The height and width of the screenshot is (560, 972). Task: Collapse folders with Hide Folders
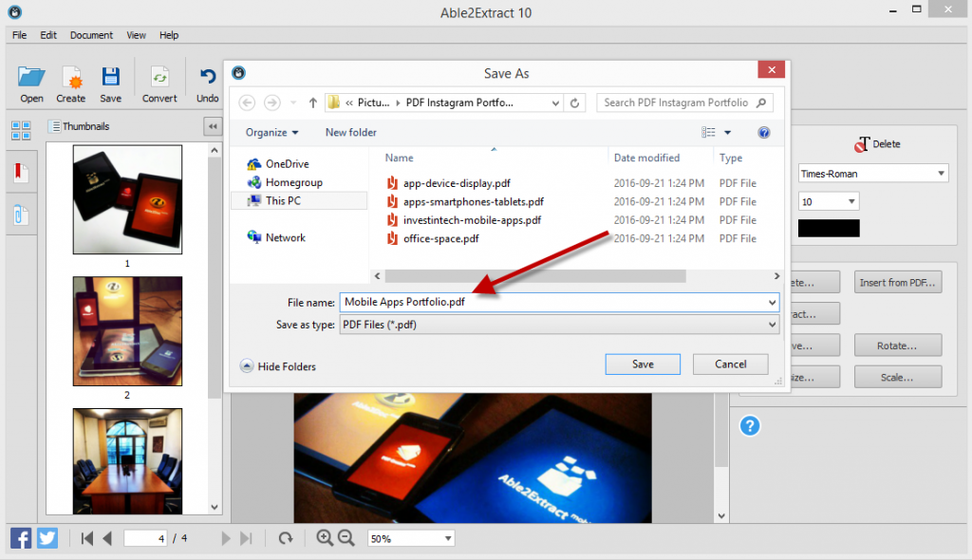point(278,366)
